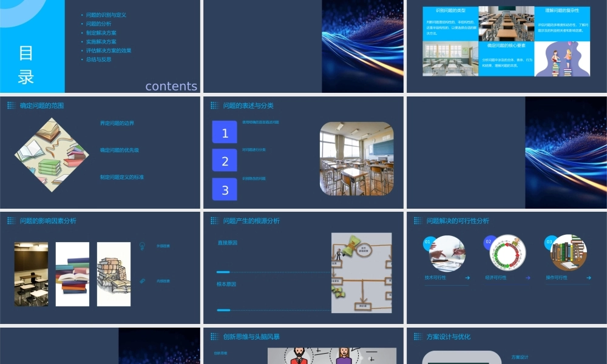Click the 识别问题的类型 heading
Viewport: 607px width, 364px height.
(x=450, y=10)
